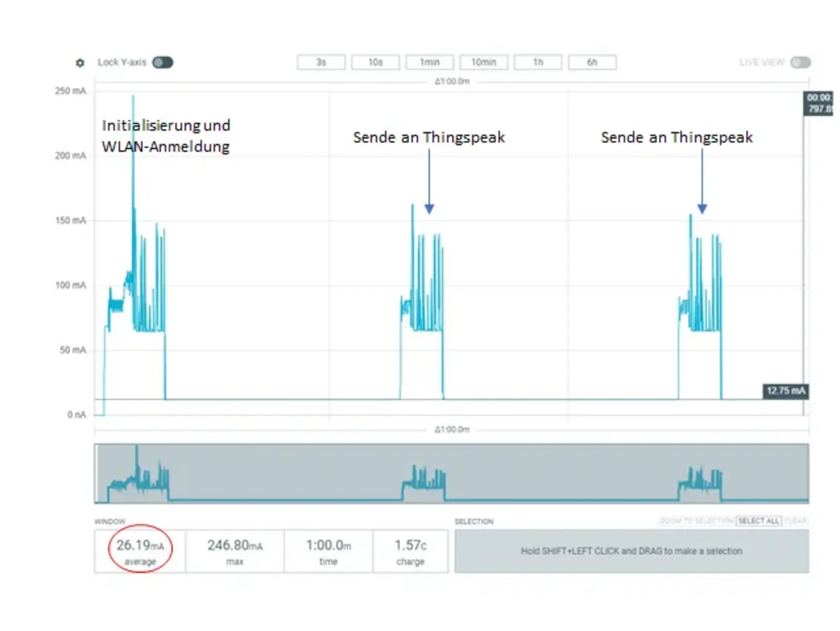Click the circled 26.19 mA average value

tap(140, 550)
